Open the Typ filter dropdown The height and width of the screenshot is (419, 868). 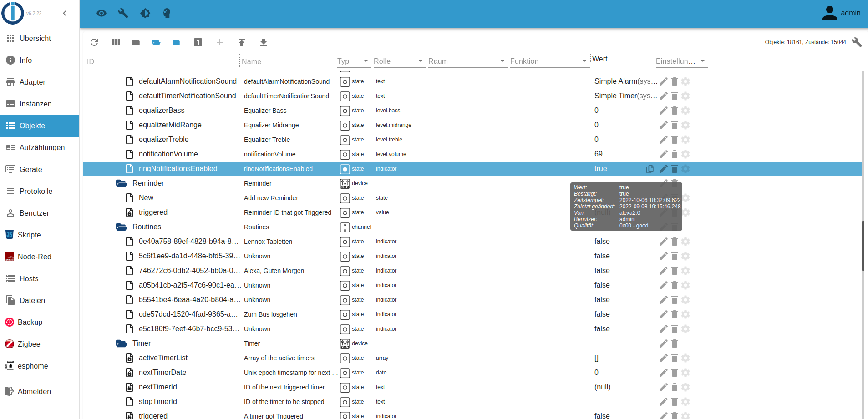pyautogui.click(x=353, y=61)
